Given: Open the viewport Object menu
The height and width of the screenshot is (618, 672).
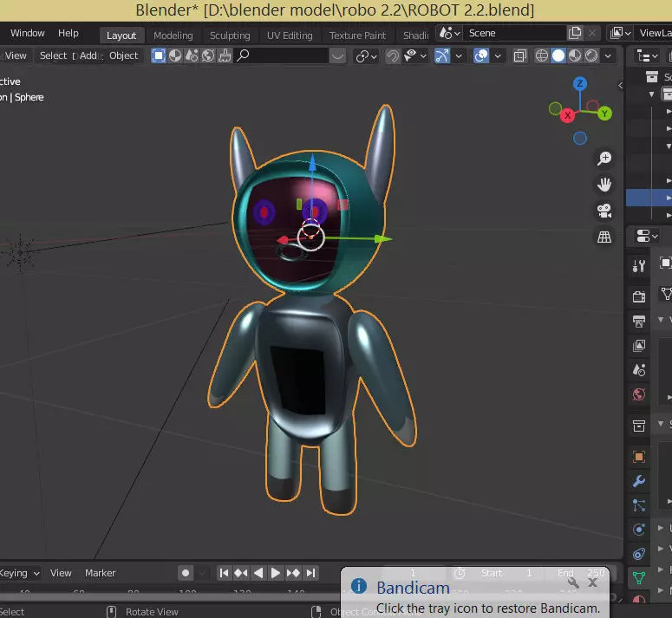Looking at the screenshot, I should [123, 55].
